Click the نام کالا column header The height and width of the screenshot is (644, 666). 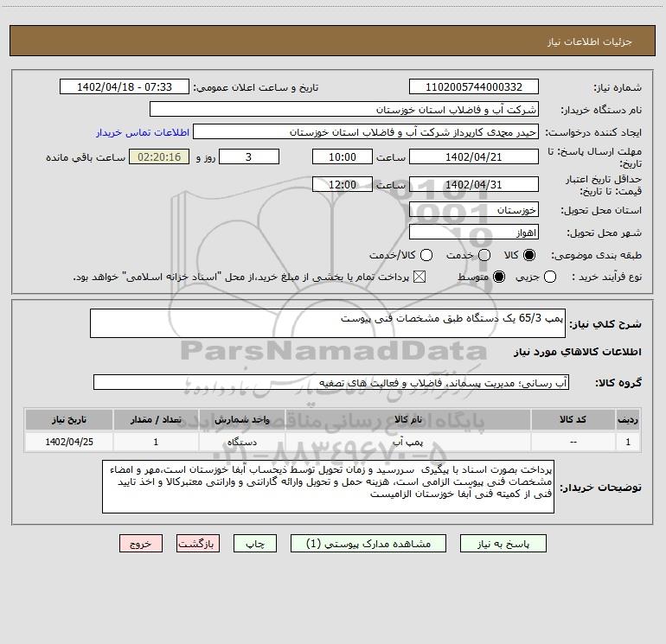[x=407, y=419]
